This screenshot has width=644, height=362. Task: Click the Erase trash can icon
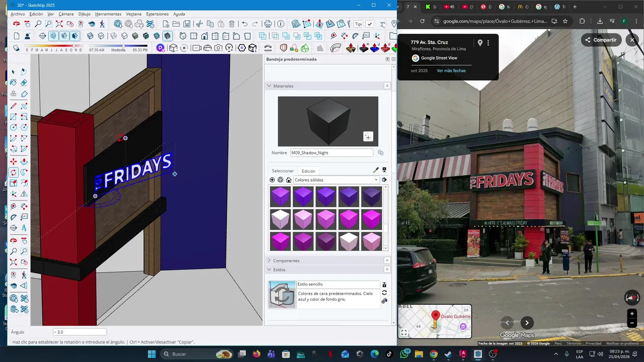click(231, 24)
